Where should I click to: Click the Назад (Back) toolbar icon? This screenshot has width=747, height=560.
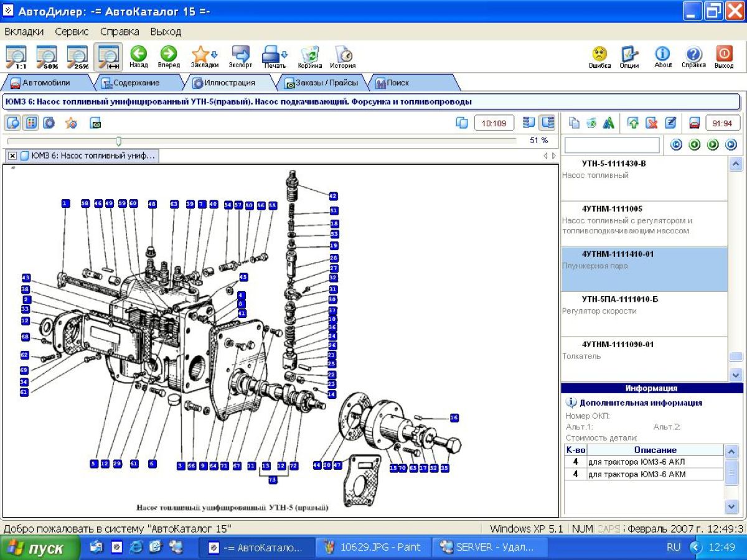click(x=138, y=55)
